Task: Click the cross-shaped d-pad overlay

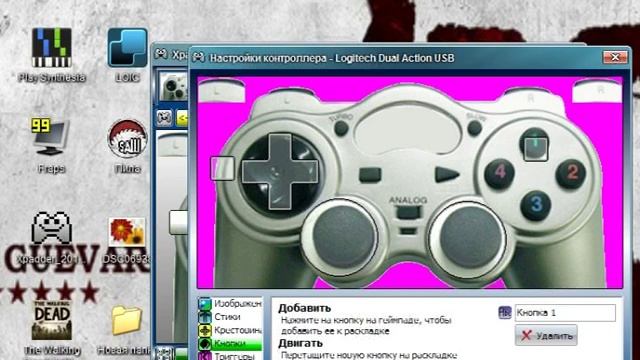Action: tap(280, 172)
